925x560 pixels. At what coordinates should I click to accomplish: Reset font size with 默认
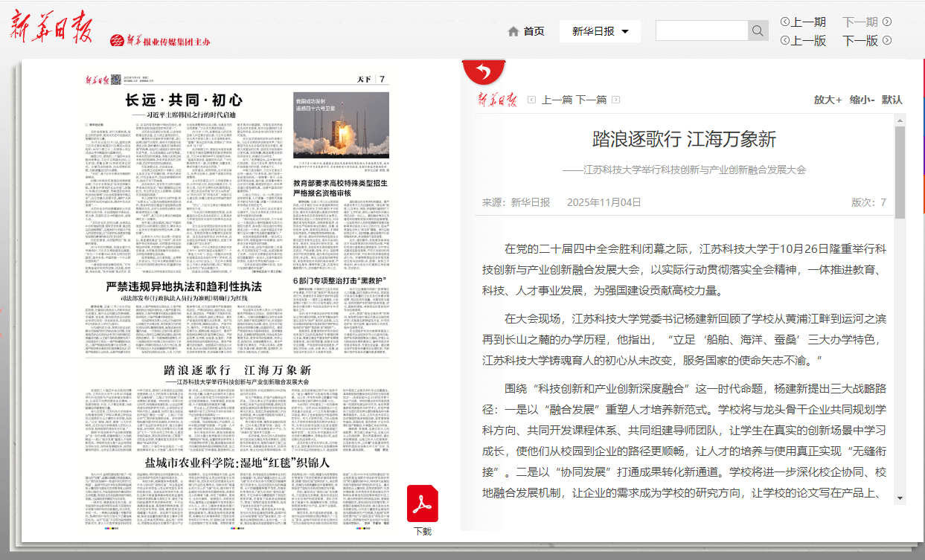(892, 100)
